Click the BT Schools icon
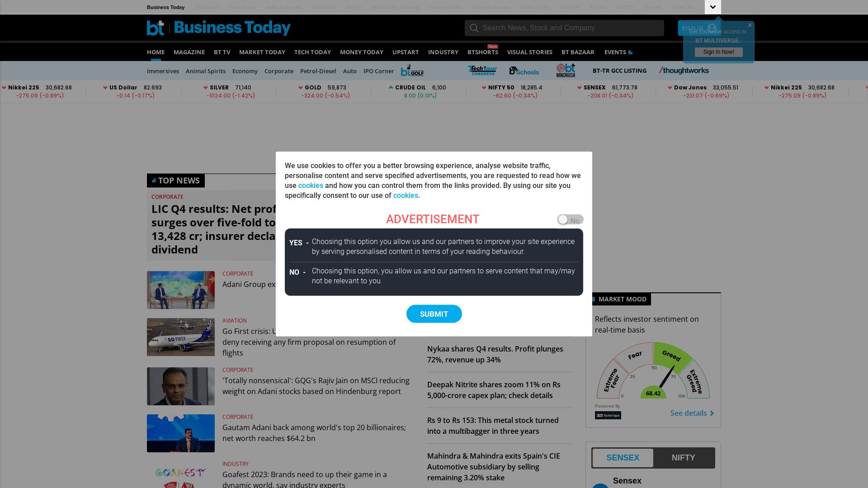 524,70
